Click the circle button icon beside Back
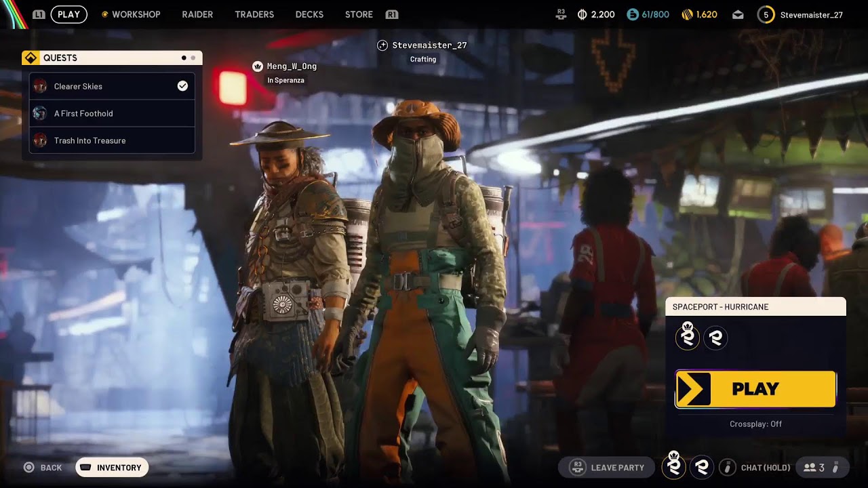This screenshot has height=488, width=868. pos(28,468)
